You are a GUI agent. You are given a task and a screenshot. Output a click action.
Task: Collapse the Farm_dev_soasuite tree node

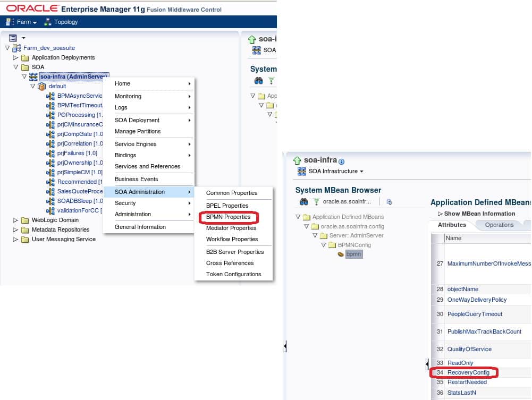click(7, 48)
